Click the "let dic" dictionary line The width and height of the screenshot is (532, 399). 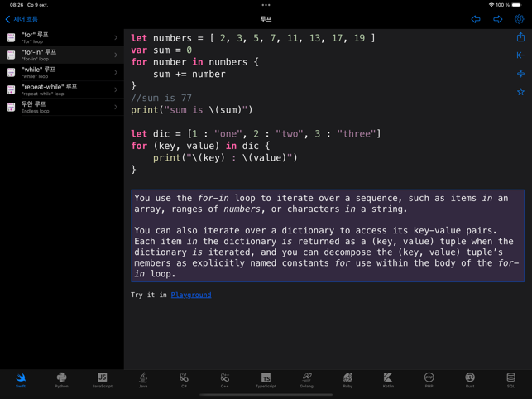[x=256, y=134]
